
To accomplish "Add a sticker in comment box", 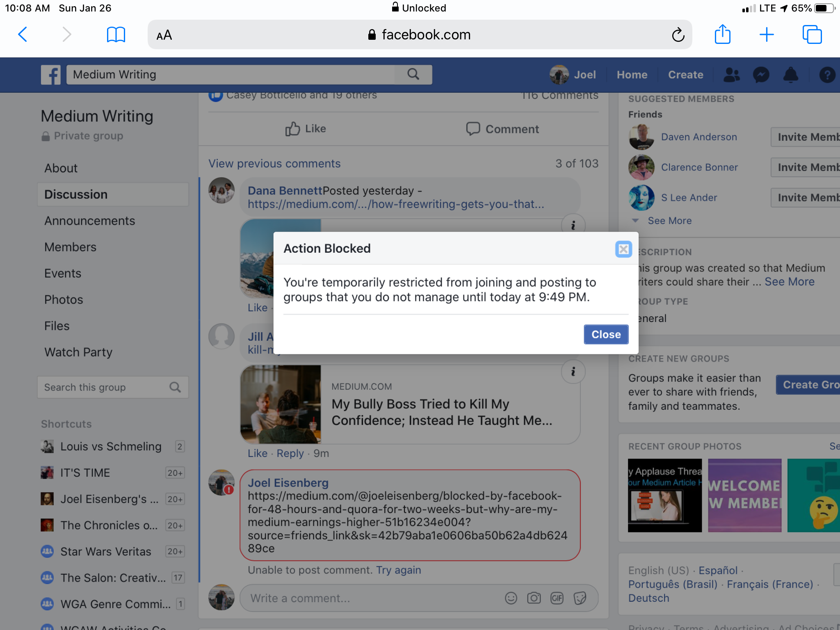I will [x=580, y=598].
